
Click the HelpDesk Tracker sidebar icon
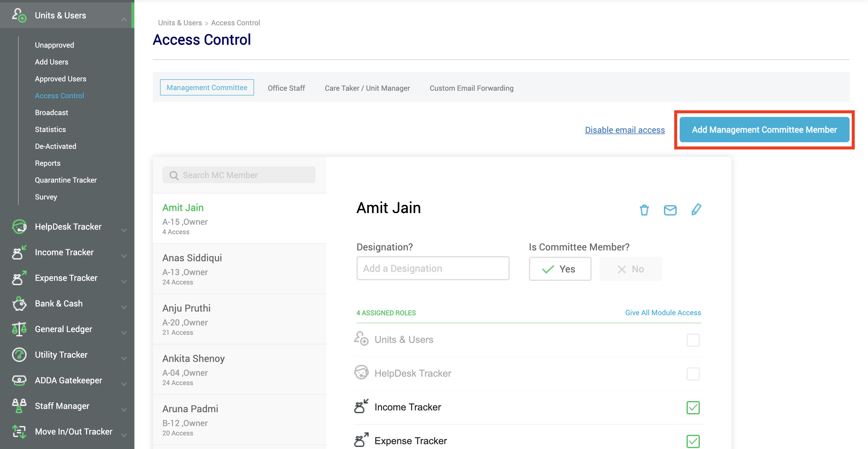pos(19,226)
